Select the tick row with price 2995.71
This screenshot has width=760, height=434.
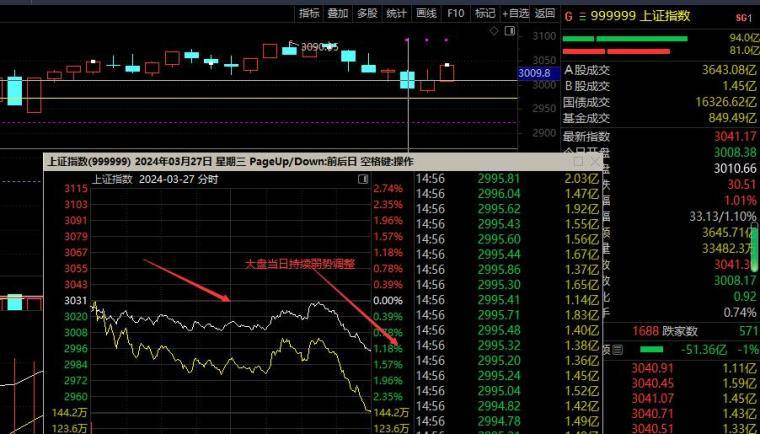pos(508,315)
